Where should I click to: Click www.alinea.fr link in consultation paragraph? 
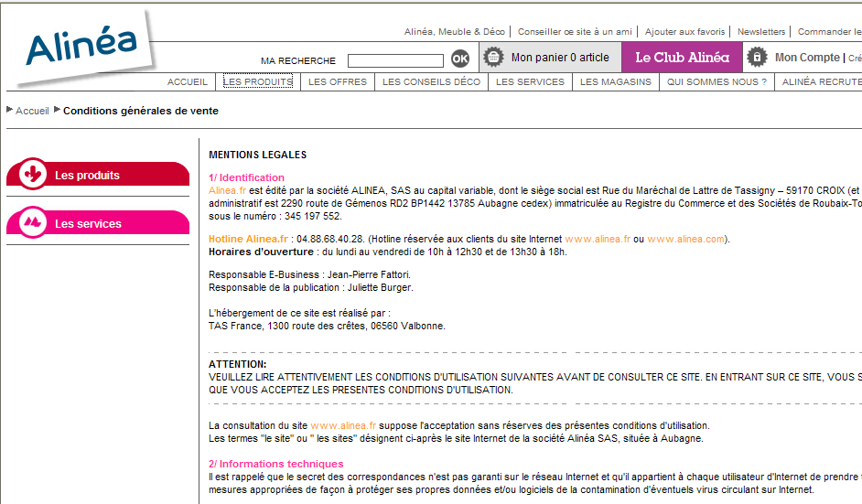[x=343, y=425]
